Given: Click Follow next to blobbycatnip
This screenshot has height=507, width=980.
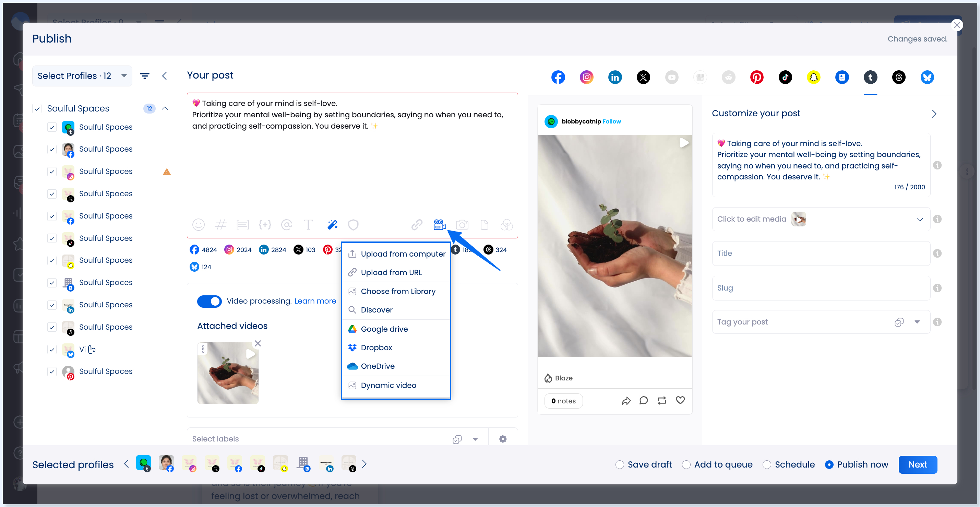Looking at the screenshot, I should click(x=611, y=121).
